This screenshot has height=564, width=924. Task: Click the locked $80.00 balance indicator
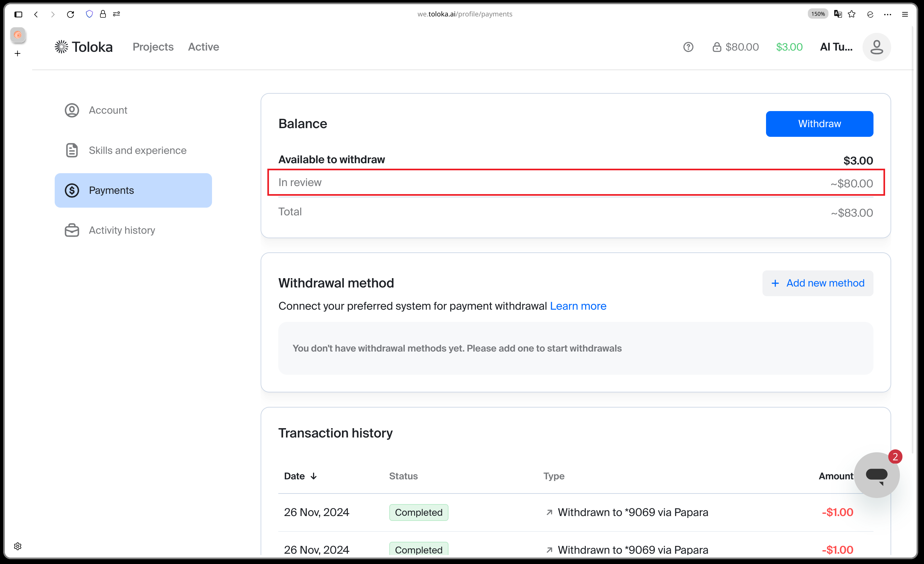(735, 47)
